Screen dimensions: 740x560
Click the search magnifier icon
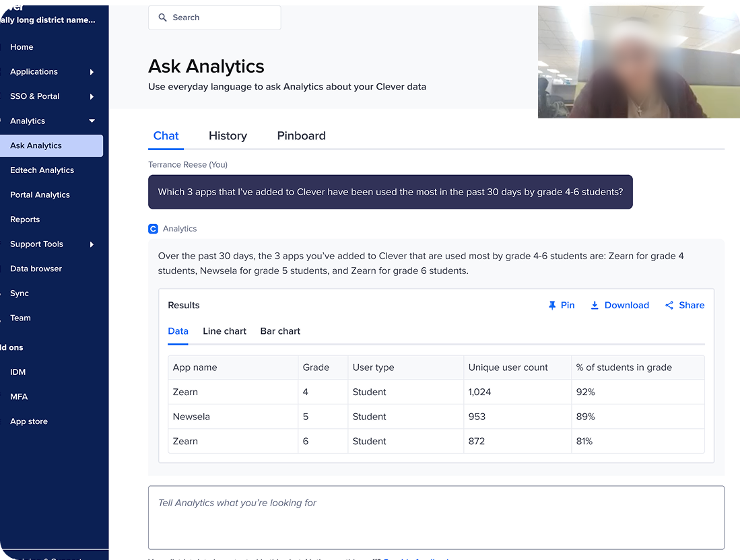pos(162,17)
